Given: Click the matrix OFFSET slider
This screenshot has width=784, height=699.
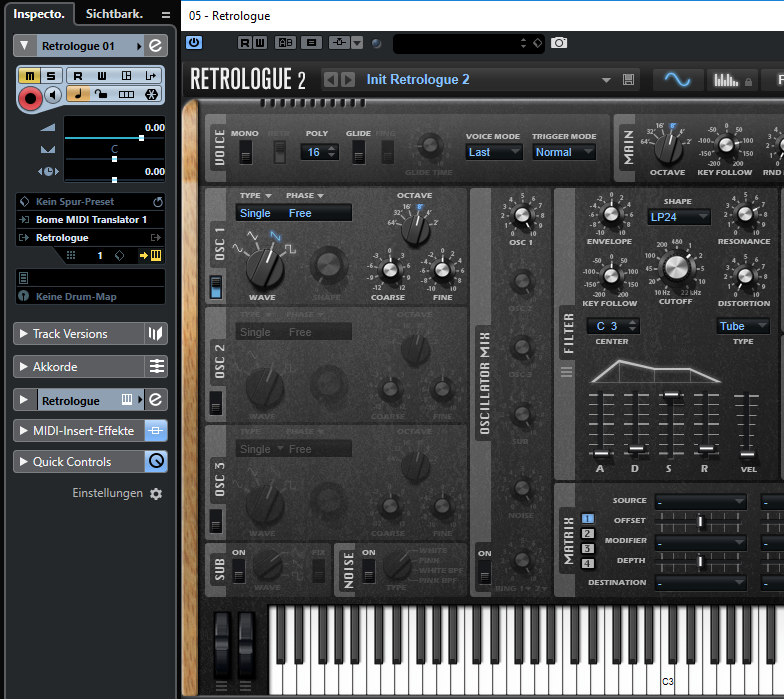Looking at the screenshot, I should 700,522.
